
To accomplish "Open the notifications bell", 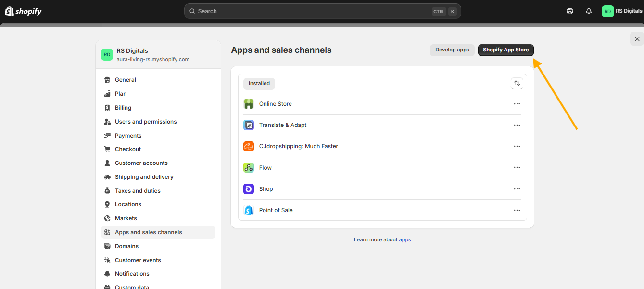I will coord(589,11).
